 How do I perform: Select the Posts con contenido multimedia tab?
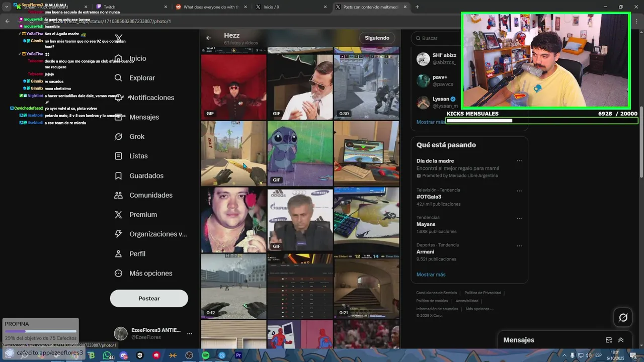(371, 7)
